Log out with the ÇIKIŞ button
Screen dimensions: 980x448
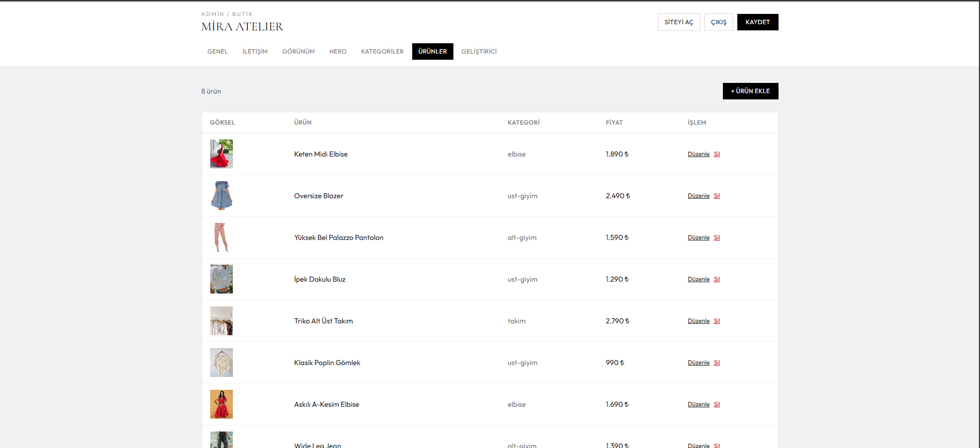click(719, 22)
